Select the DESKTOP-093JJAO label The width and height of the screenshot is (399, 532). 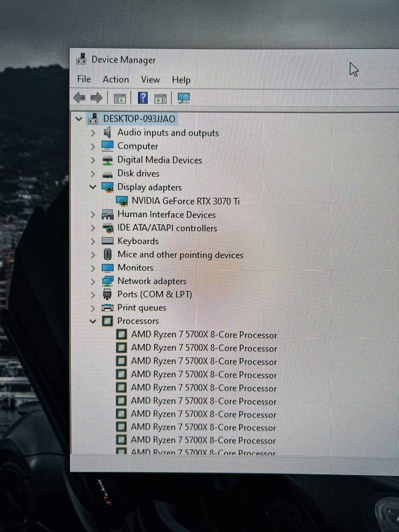(139, 119)
